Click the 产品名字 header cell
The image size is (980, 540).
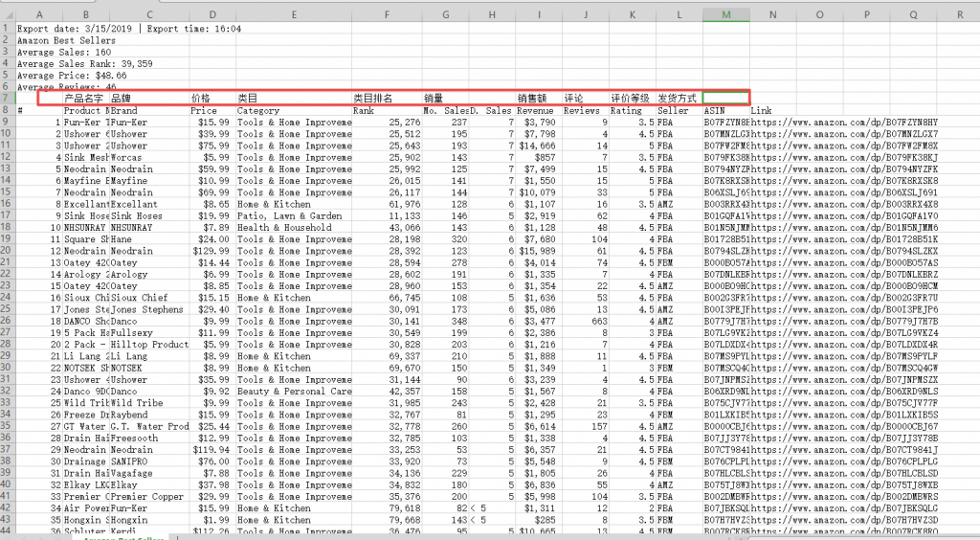pos(86,98)
